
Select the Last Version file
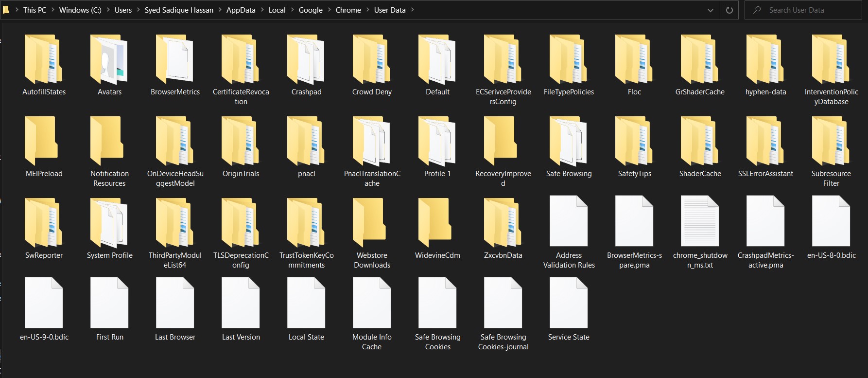(x=241, y=304)
